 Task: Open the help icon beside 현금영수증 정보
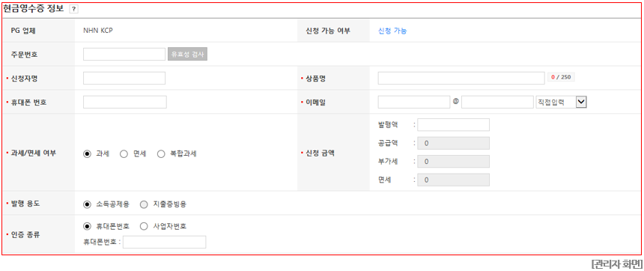pyautogui.click(x=74, y=9)
